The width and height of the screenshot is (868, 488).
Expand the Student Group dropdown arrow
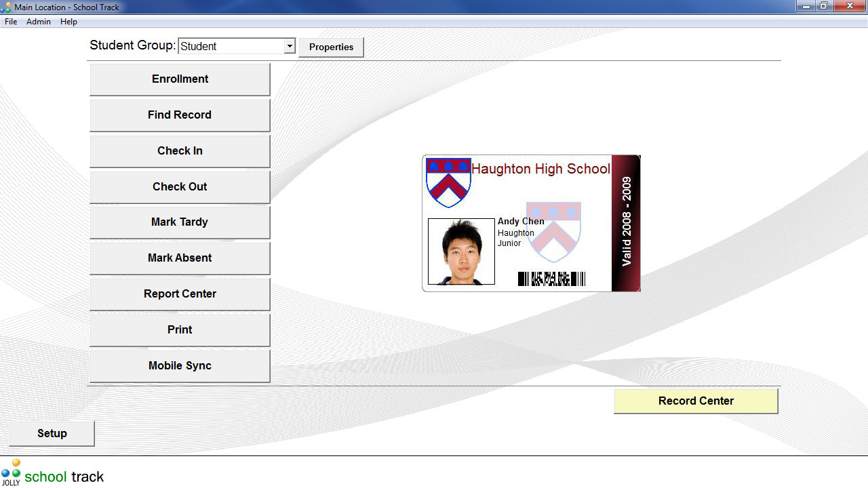pyautogui.click(x=290, y=46)
